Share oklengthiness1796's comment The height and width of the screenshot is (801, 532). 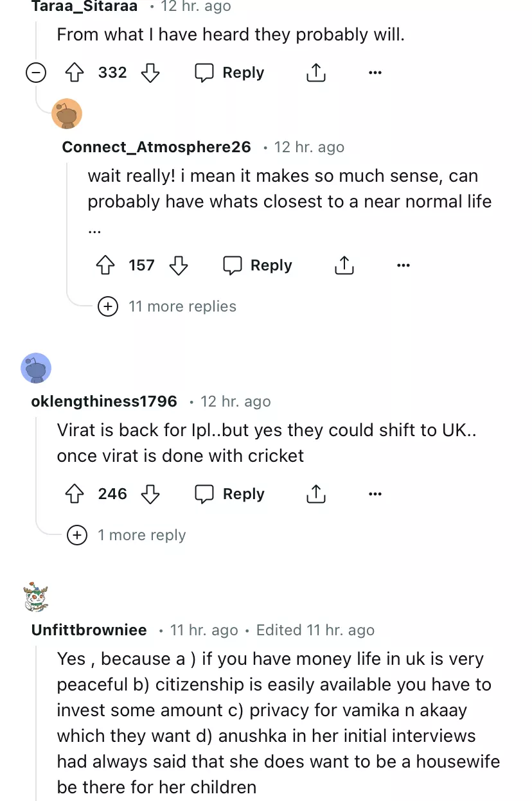315,494
